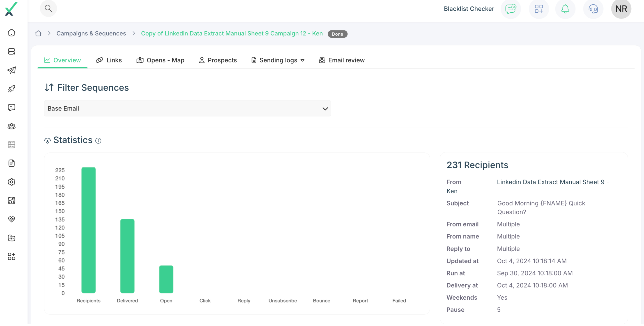
Task: Open the Home icon in sidebar
Action: click(x=11, y=32)
